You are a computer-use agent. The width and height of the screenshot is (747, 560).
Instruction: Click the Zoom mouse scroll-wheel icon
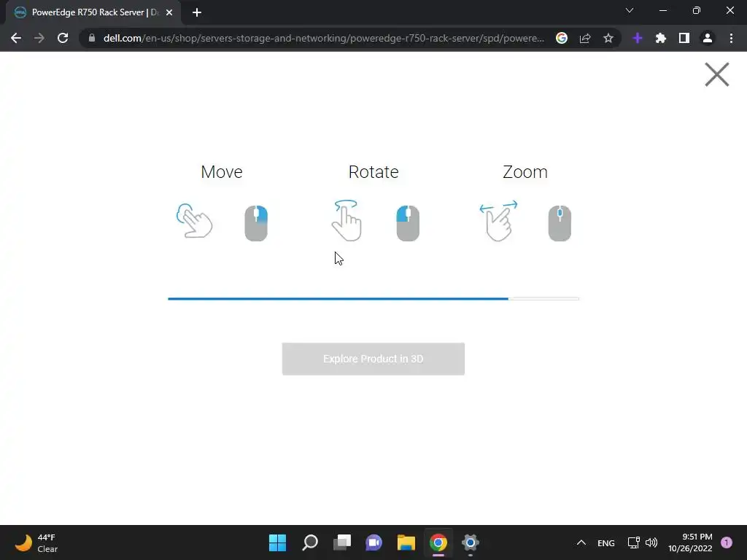pos(560,223)
